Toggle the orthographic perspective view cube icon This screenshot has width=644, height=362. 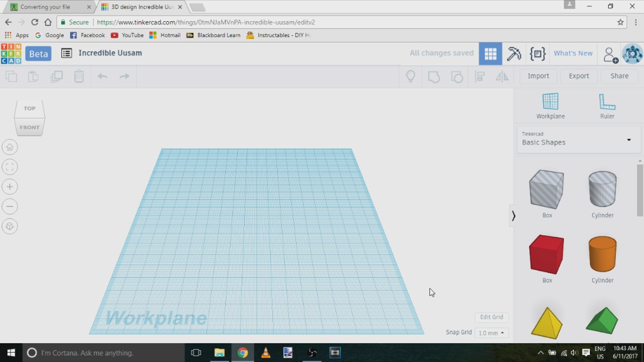pos(10,226)
